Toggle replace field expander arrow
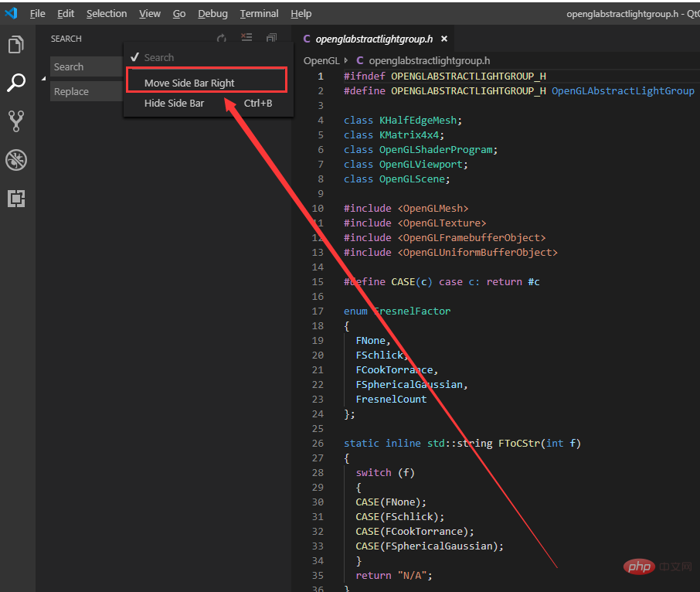 click(x=44, y=79)
